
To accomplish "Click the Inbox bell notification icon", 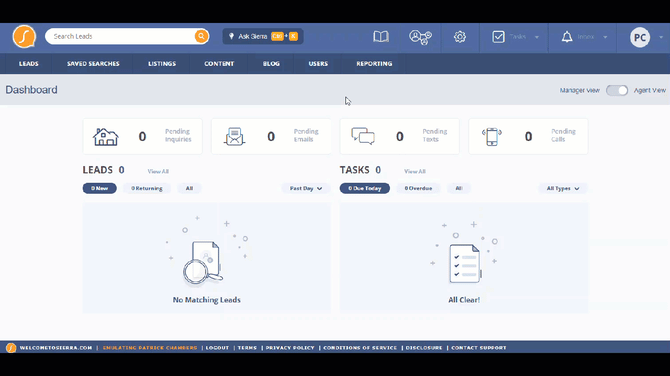I will coord(567,37).
